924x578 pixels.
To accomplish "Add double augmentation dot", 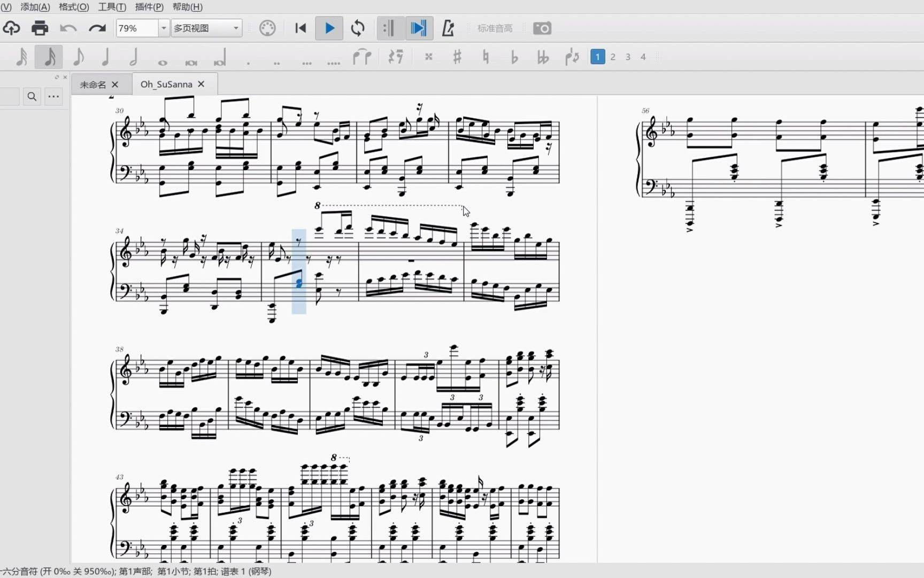I will coord(277,62).
